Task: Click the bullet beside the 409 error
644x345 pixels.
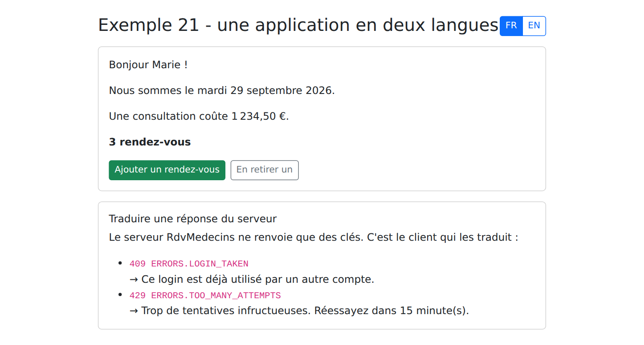Action: (x=121, y=263)
